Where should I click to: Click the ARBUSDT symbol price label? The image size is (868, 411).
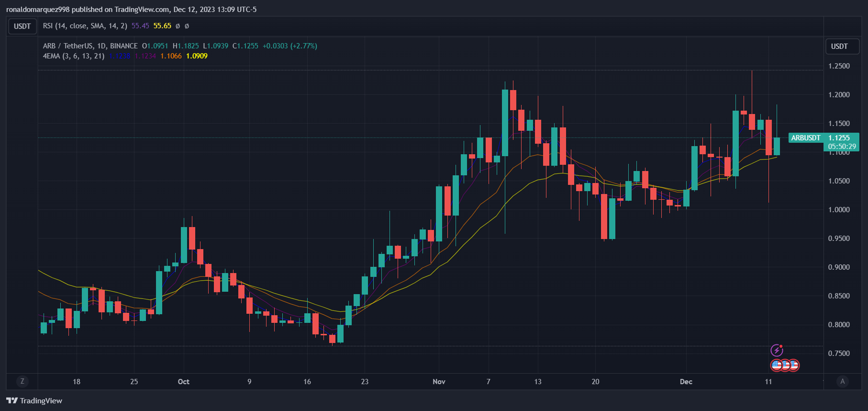pyautogui.click(x=806, y=138)
